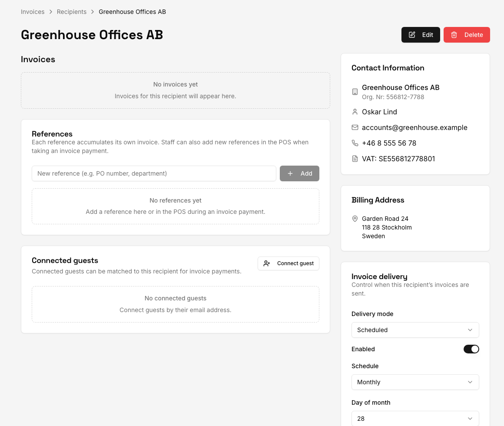Viewport: 504px width, 426px height.
Task: Click Greenhouse Offices AB breadcrumb item
Action: (133, 12)
